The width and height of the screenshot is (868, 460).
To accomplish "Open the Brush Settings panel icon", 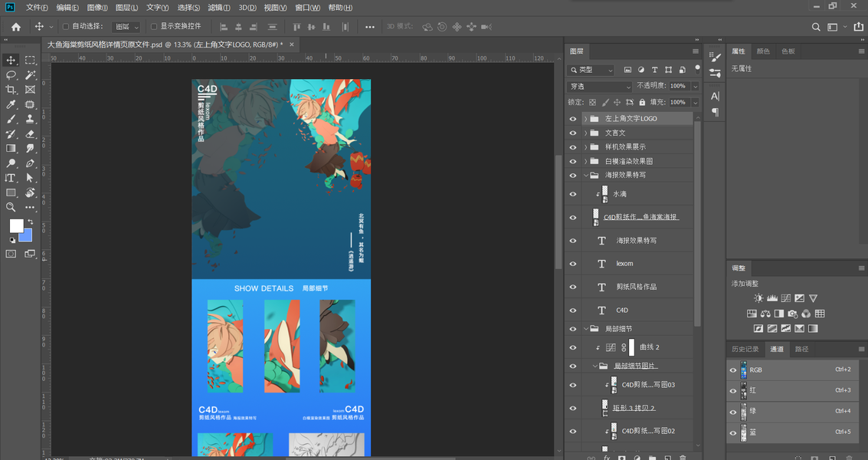I will (716, 58).
